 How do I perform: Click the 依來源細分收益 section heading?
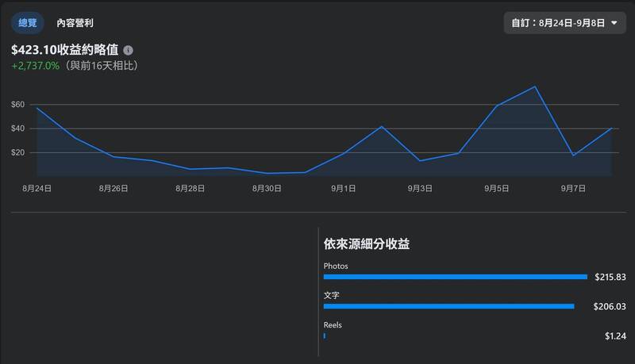[367, 244]
